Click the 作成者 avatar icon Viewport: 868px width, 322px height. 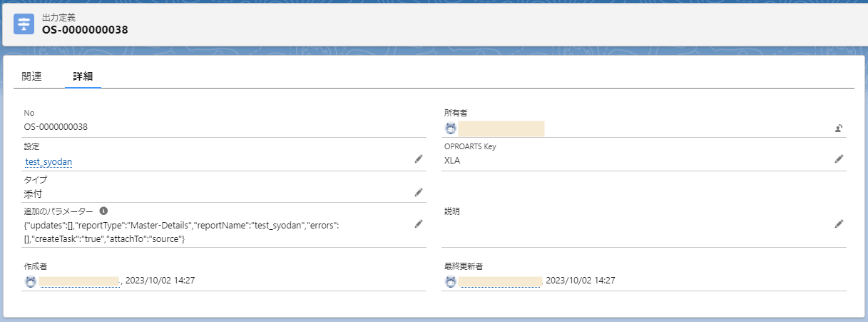click(x=30, y=281)
